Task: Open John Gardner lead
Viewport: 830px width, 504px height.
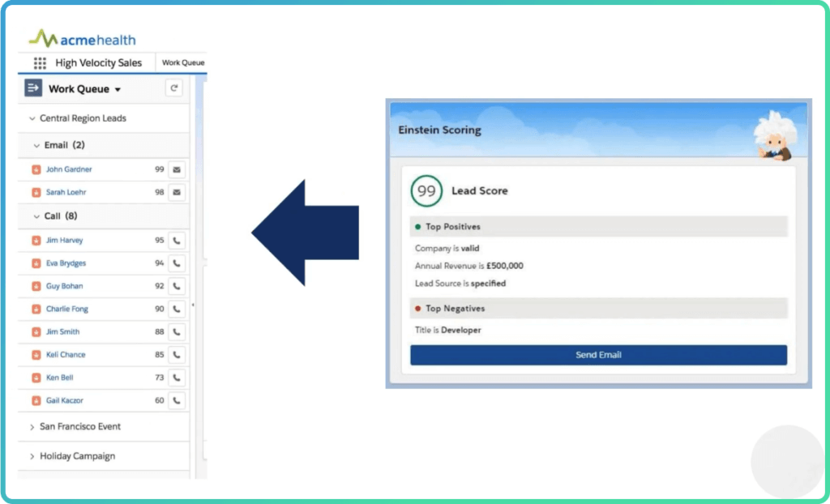Action: pos(69,169)
